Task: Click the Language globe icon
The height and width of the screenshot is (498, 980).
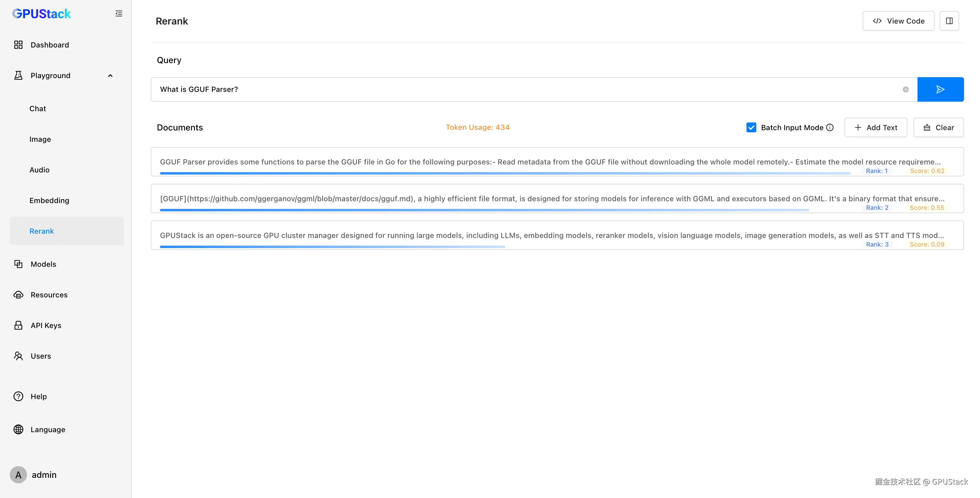Action: 18,430
